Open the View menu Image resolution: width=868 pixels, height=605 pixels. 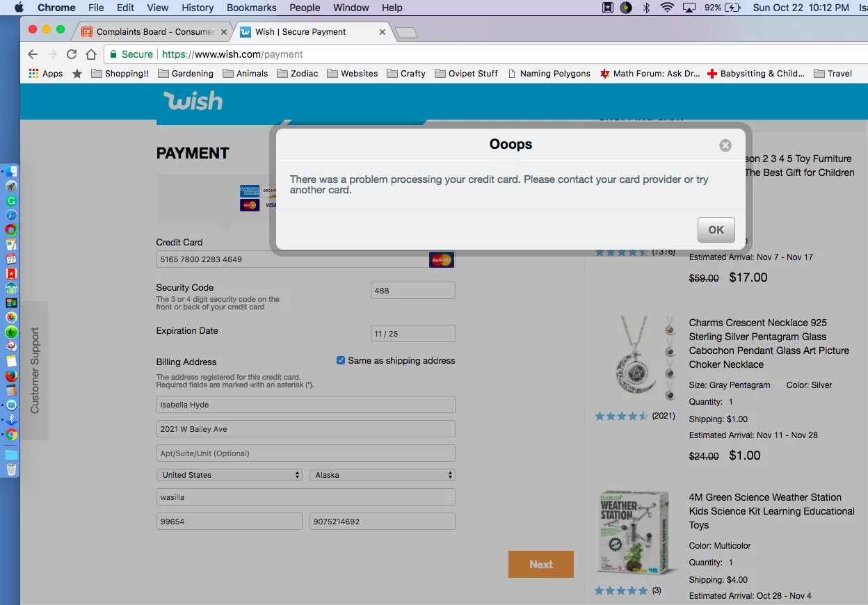tap(158, 8)
